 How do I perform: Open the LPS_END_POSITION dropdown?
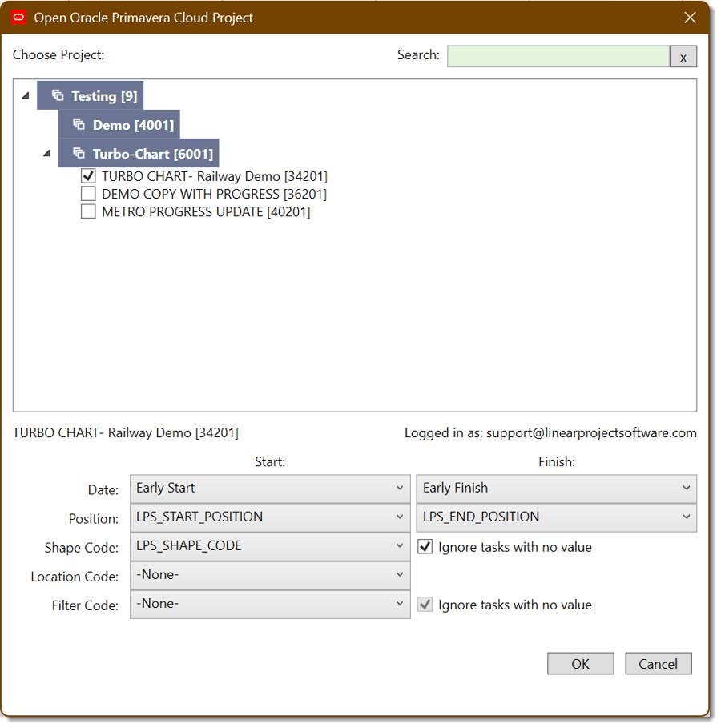coord(557,517)
